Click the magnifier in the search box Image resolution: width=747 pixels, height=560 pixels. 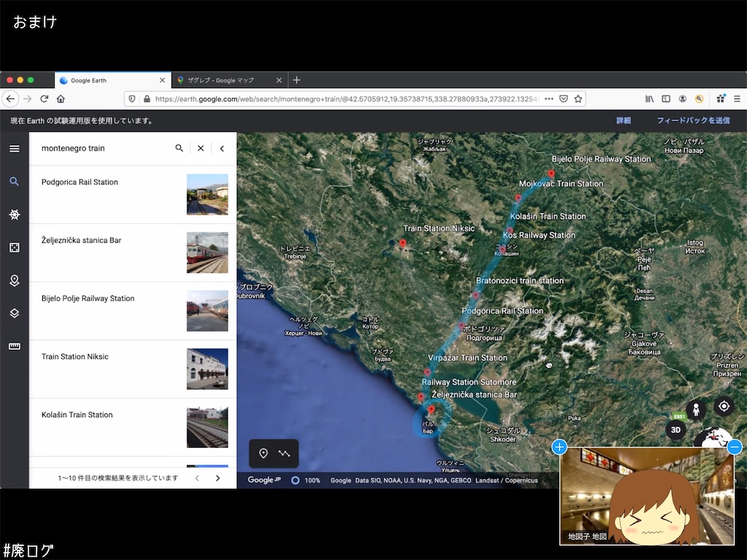click(179, 148)
